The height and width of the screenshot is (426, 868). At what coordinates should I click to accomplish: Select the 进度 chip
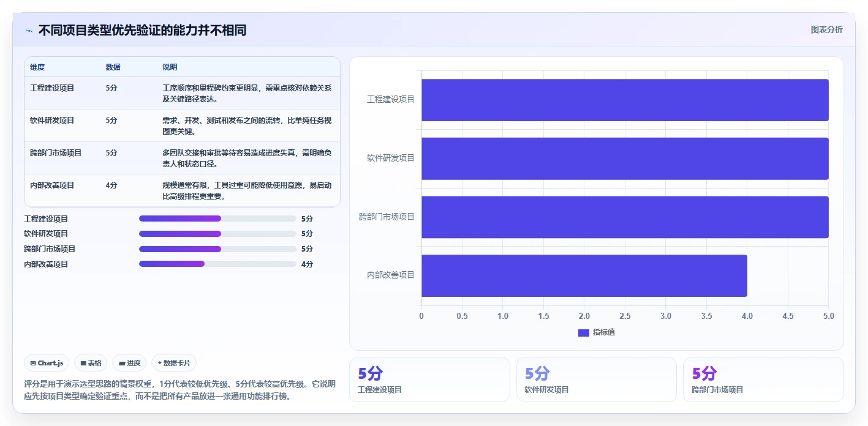pos(129,363)
